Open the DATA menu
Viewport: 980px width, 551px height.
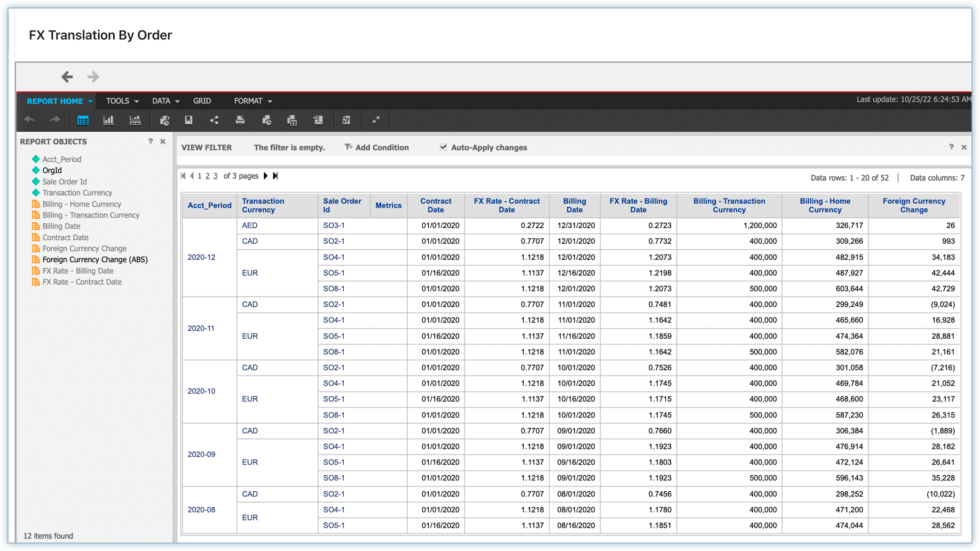[166, 101]
